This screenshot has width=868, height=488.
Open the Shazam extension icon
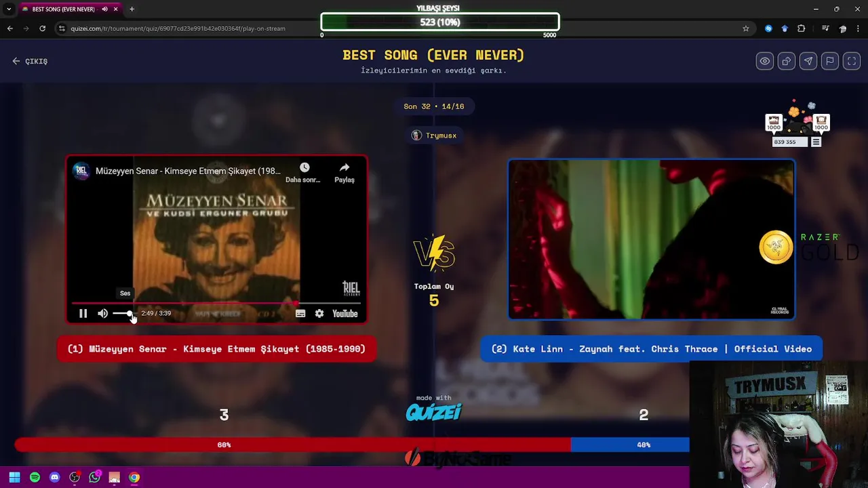pos(768,28)
